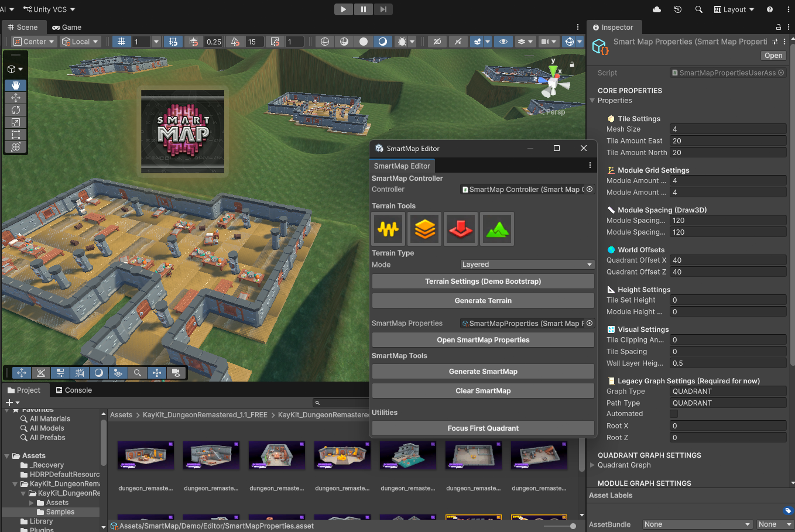Screen dimensions: 795x532
Task: Toggle the Inspector lock icon
Action: pyautogui.click(x=778, y=28)
